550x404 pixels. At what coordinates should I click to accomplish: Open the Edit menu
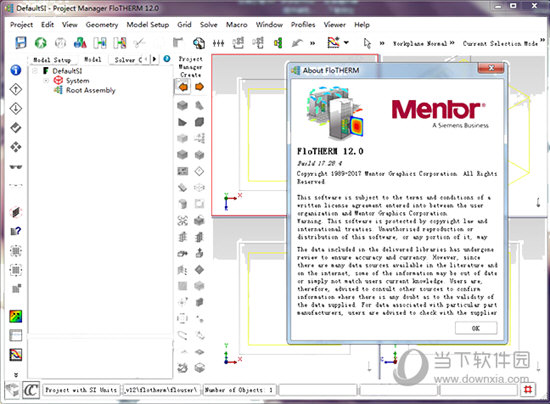[x=47, y=25]
